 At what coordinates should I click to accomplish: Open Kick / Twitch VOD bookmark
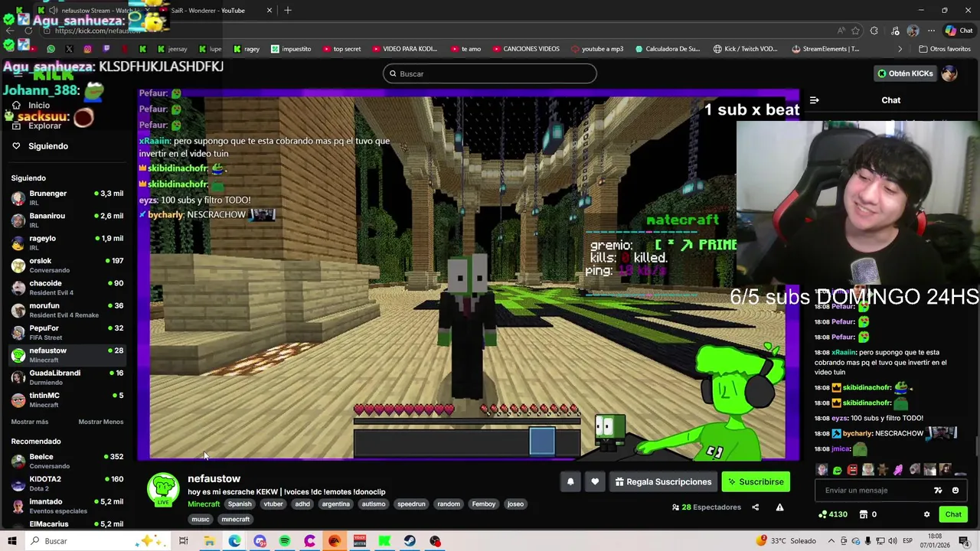(x=745, y=49)
